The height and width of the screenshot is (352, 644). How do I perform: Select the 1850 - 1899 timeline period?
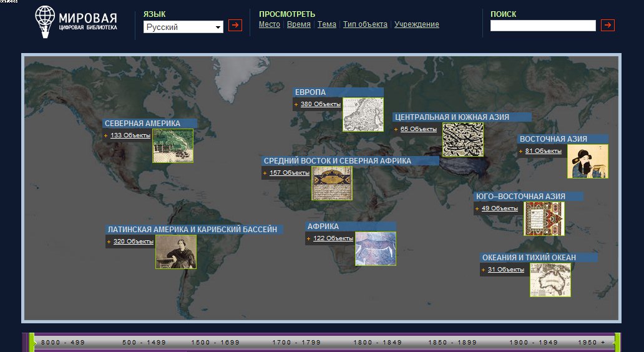452,342
